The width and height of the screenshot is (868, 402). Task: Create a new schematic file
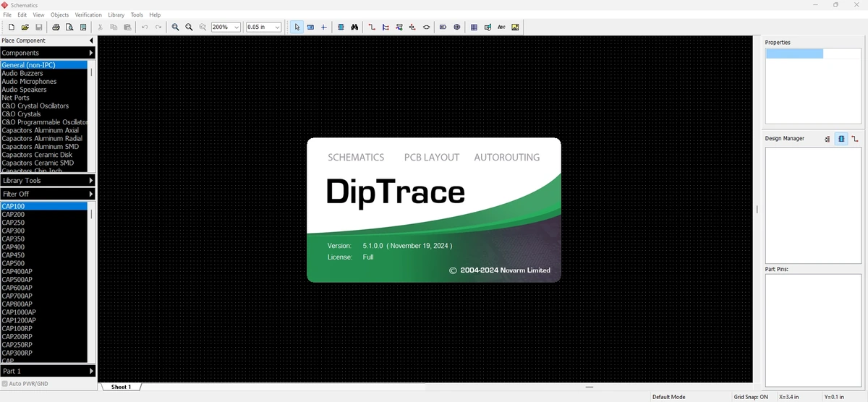pos(12,27)
